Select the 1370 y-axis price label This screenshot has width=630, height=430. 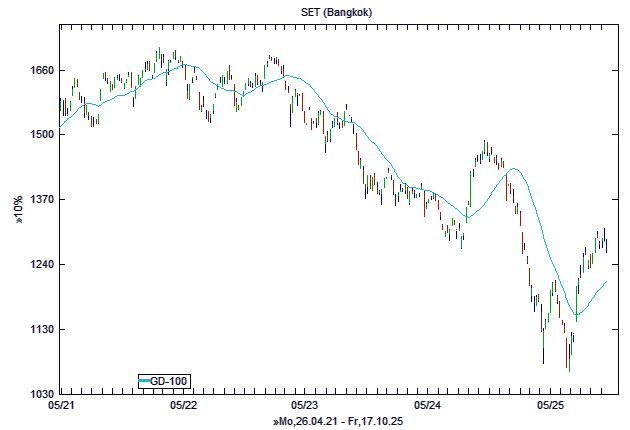(40, 200)
